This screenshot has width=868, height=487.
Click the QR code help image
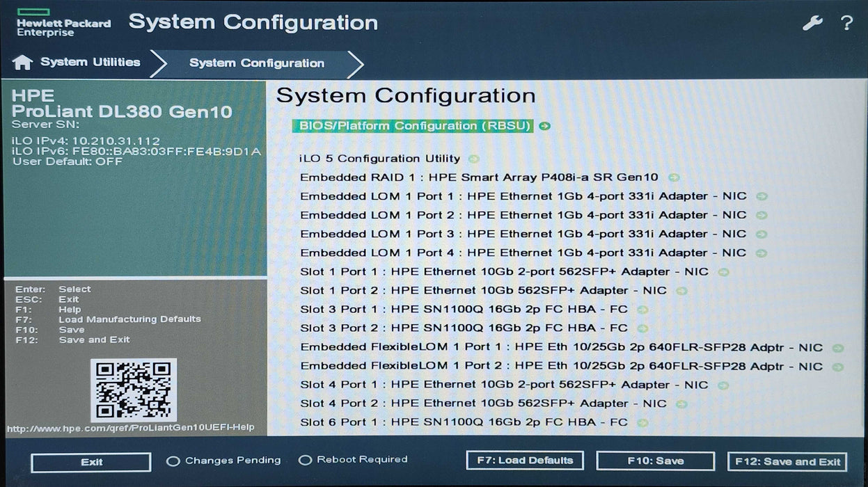(x=134, y=390)
